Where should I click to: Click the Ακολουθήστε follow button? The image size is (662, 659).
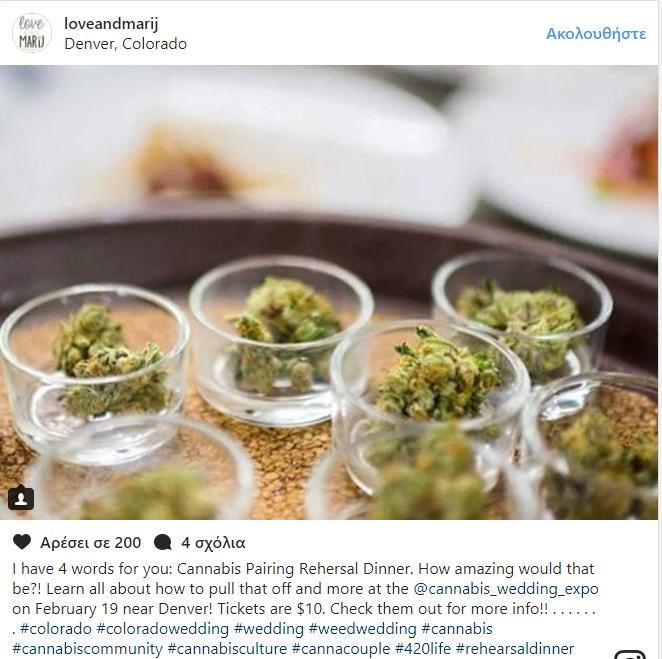click(596, 33)
